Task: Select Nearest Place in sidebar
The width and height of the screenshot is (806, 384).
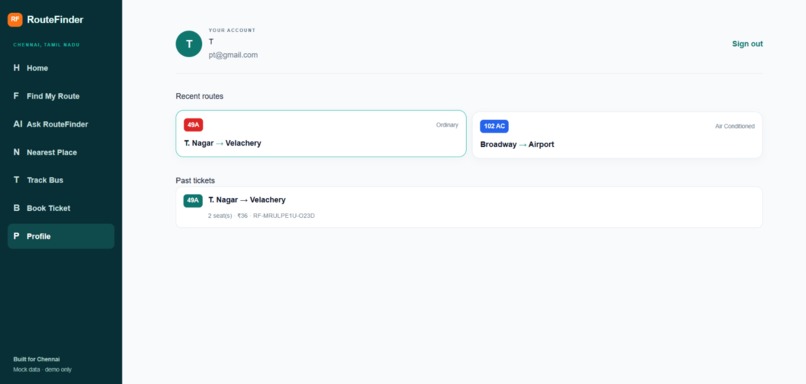Action: tap(61, 152)
